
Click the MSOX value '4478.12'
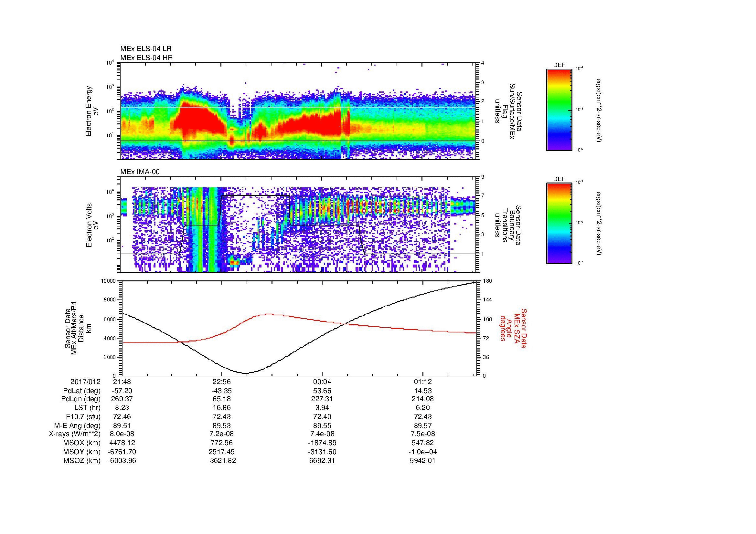click(x=122, y=443)
